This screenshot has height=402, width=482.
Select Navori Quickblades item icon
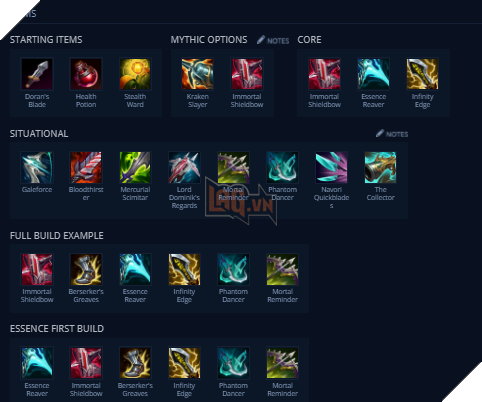point(331,167)
